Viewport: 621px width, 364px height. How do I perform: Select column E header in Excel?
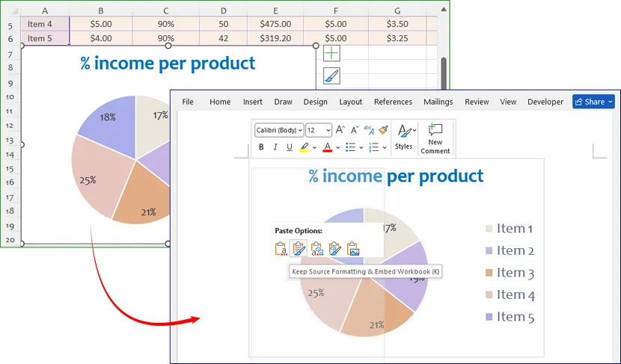point(275,10)
